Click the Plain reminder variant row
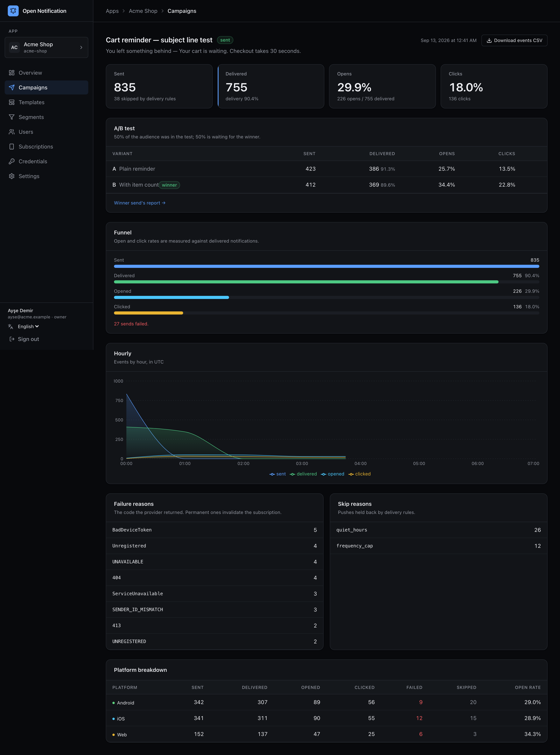This screenshot has width=560, height=755. pyautogui.click(x=326, y=169)
